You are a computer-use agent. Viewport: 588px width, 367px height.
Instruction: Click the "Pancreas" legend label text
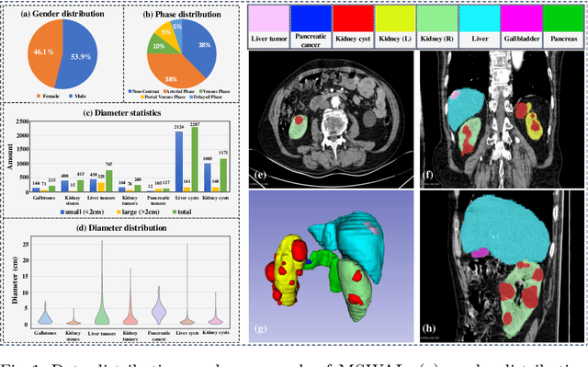[x=563, y=39]
